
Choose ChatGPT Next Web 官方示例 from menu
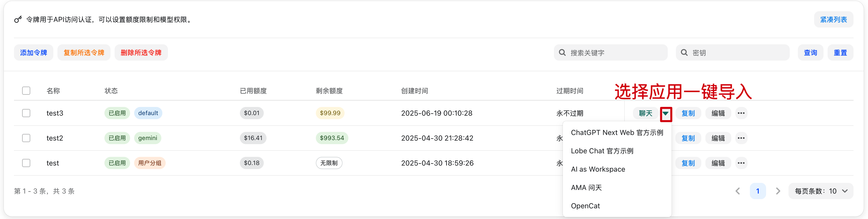(x=617, y=133)
